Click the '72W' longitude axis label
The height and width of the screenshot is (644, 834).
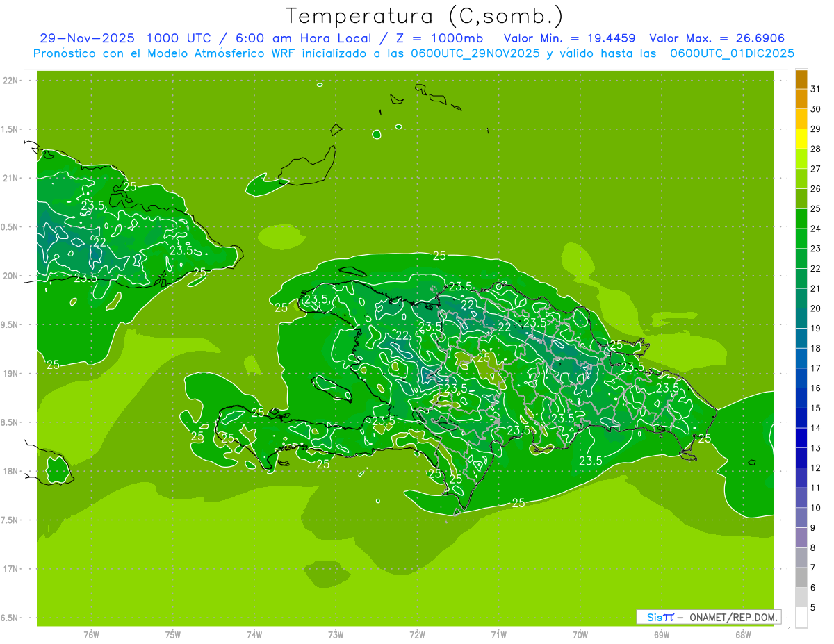pos(417,635)
